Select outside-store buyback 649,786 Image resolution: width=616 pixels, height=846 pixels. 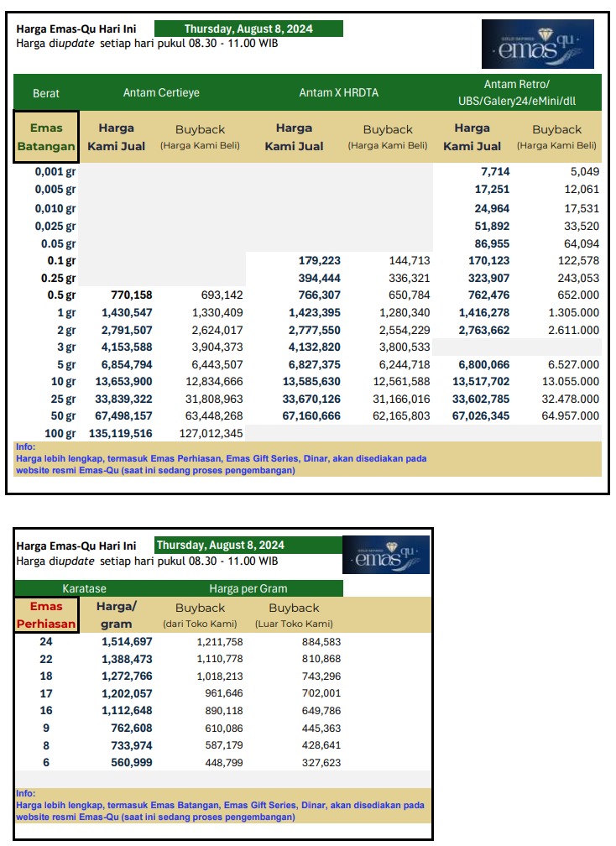click(321, 711)
